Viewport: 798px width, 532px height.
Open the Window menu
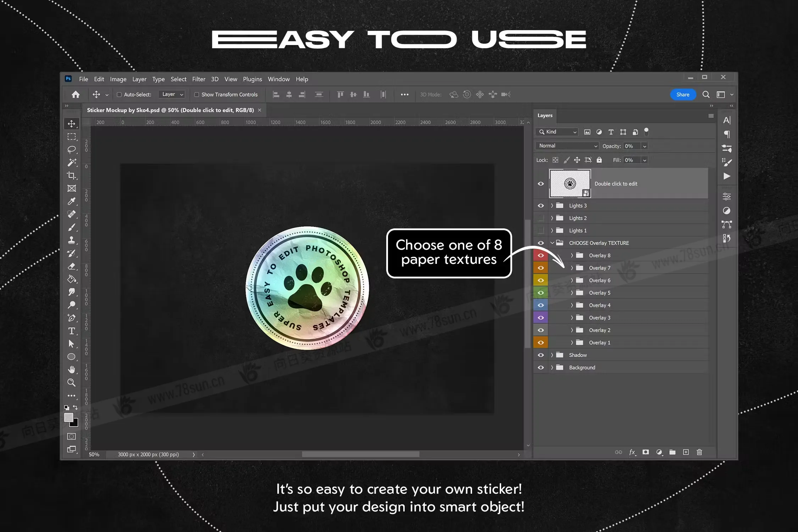click(278, 79)
